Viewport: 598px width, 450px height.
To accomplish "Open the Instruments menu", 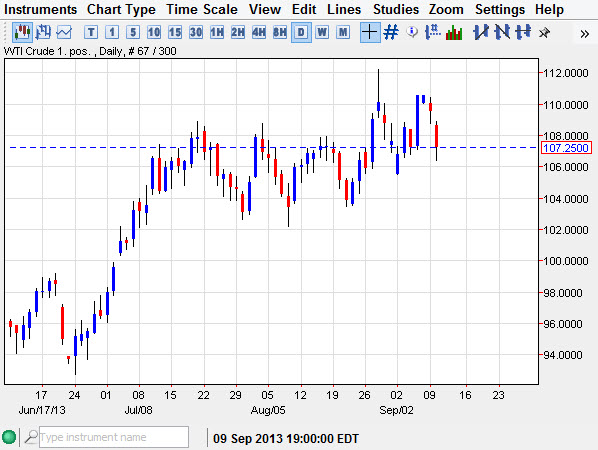I will (x=40, y=9).
